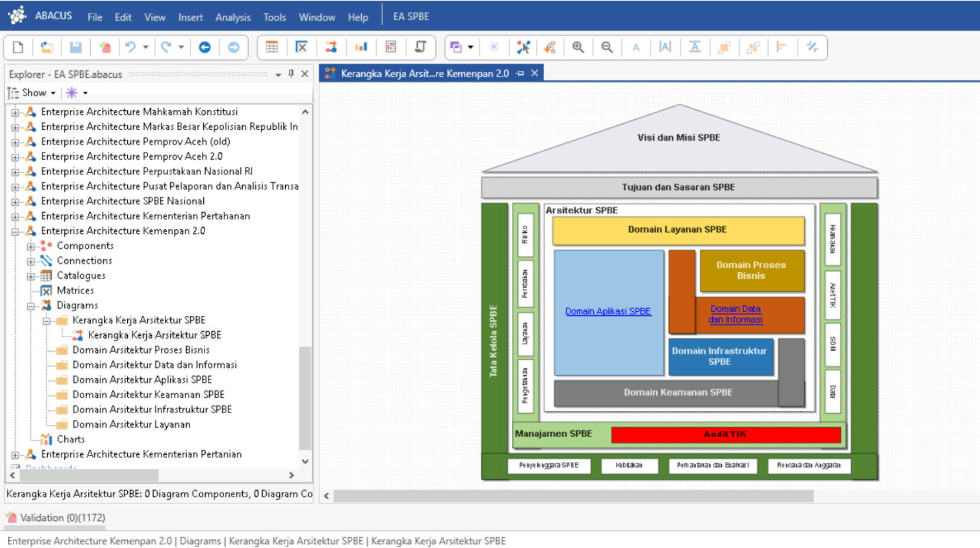The image size is (980, 548).
Task: Open the Analysis menu
Action: pyautogui.click(x=233, y=17)
